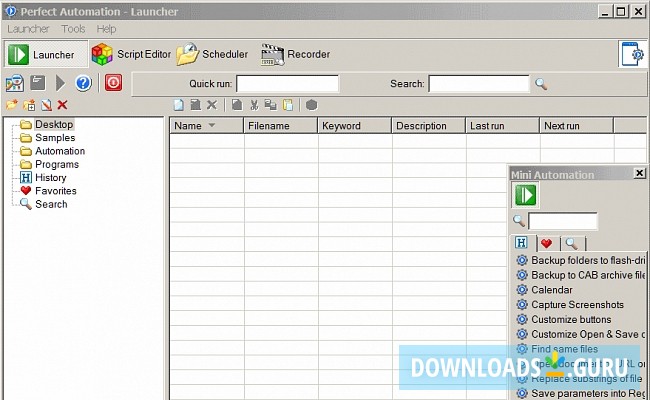The height and width of the screenshot is (400, 650).
Task: Switch to the History tab in Mini Automation
Action: [521, 242]
